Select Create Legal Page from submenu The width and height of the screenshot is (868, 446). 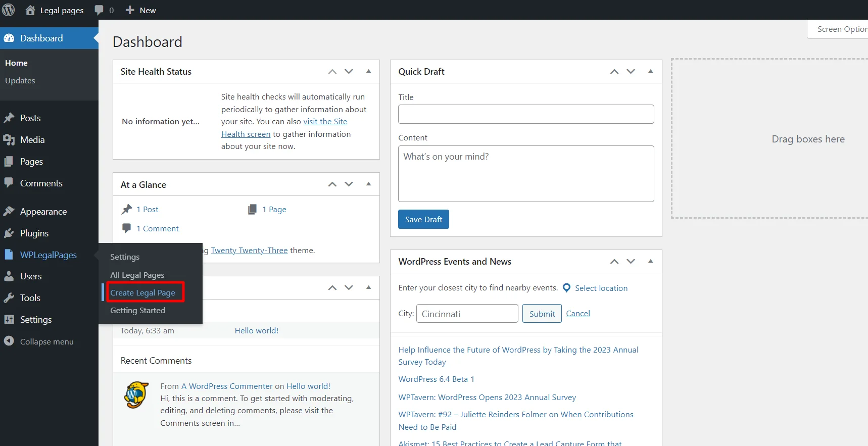click(x=143, y=293)
